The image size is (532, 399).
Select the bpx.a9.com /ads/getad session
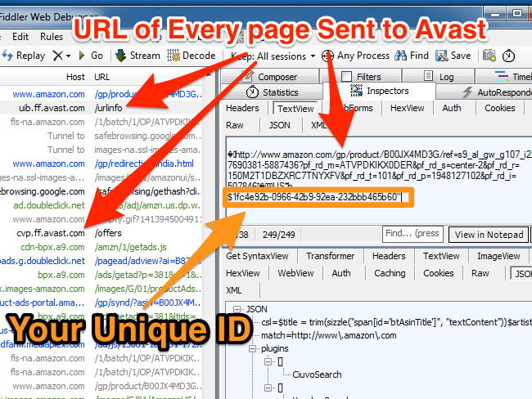click(101, 275)
